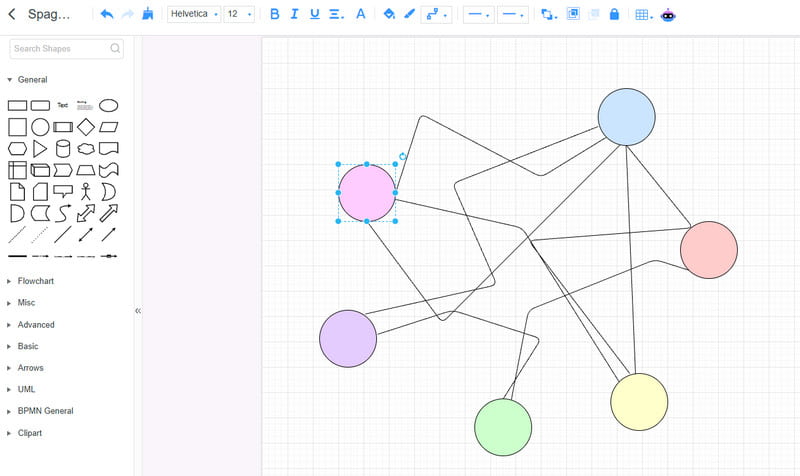
Task: Open the font size 12 dropdown
Action: (x=239, y=14)
